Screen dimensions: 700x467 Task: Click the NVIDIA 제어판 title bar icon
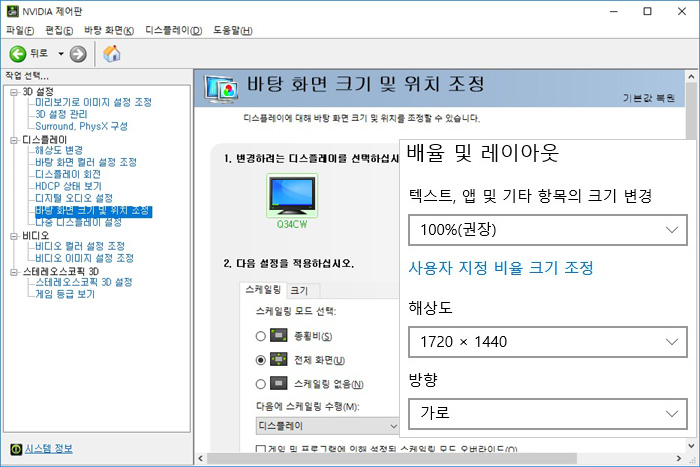coord(12,11)
